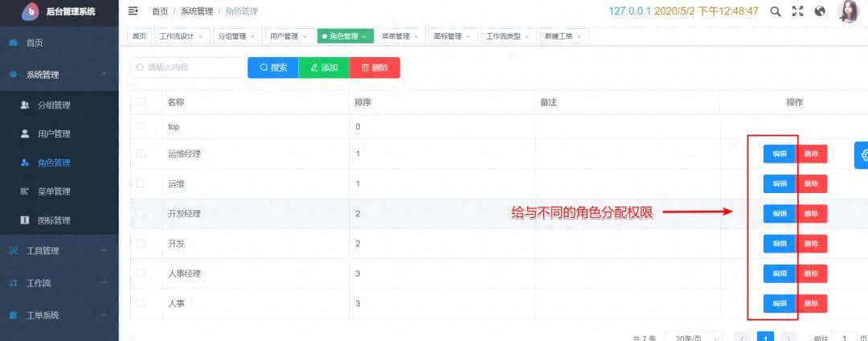
Task: Open the floating settings gear panel
Action: click(x=862, y=155)
